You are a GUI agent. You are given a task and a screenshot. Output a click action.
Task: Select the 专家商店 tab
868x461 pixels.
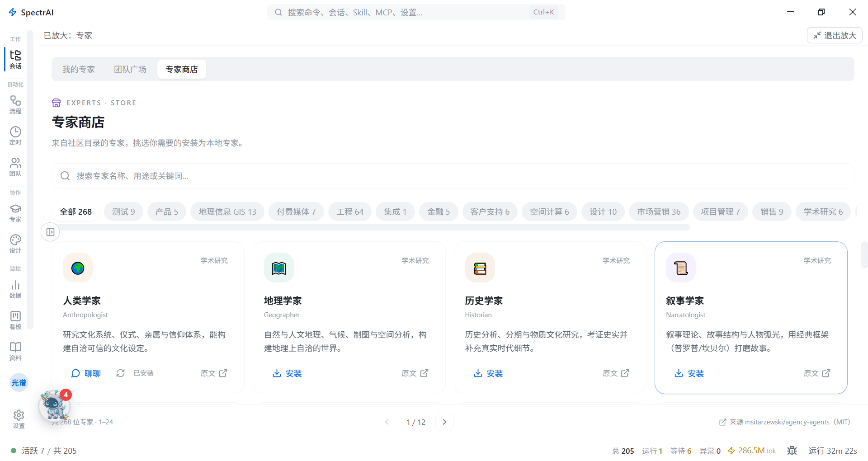[x=182, y=69]
